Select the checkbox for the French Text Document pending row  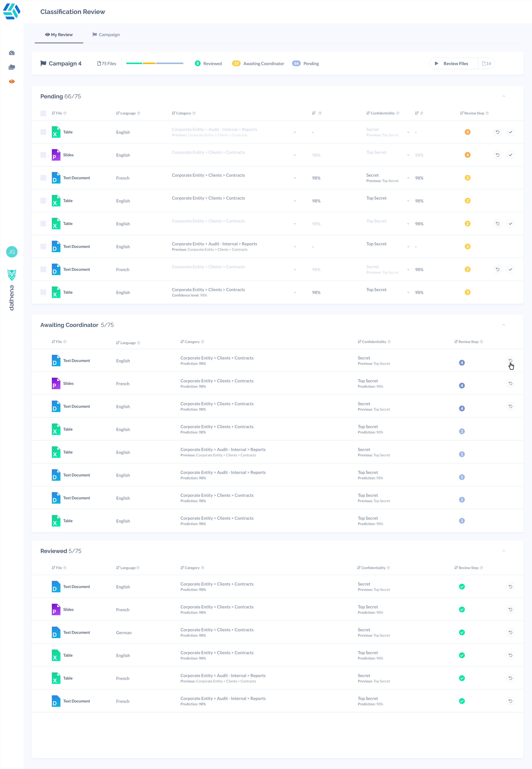[x=43, y=178]
